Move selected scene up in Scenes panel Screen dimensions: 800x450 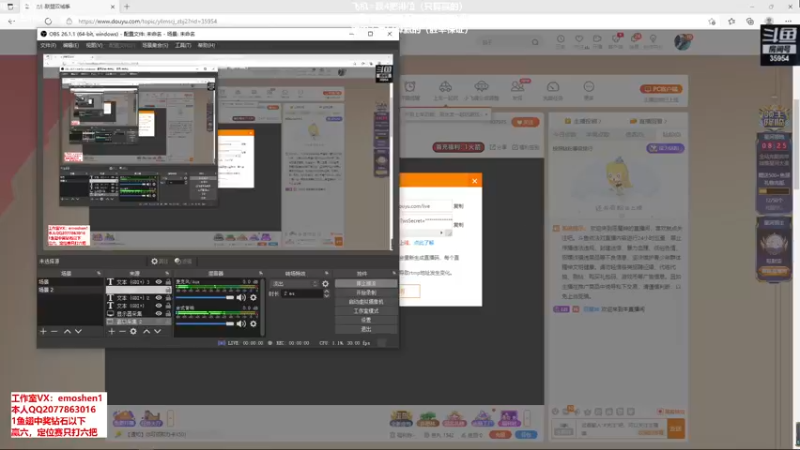click(x=67, y=331)
